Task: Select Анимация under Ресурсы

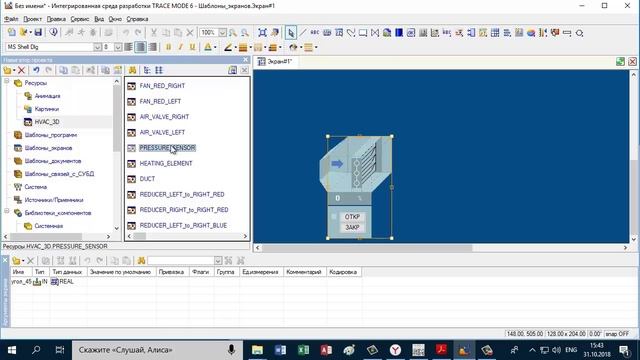Action: click(x=47, y=96)
